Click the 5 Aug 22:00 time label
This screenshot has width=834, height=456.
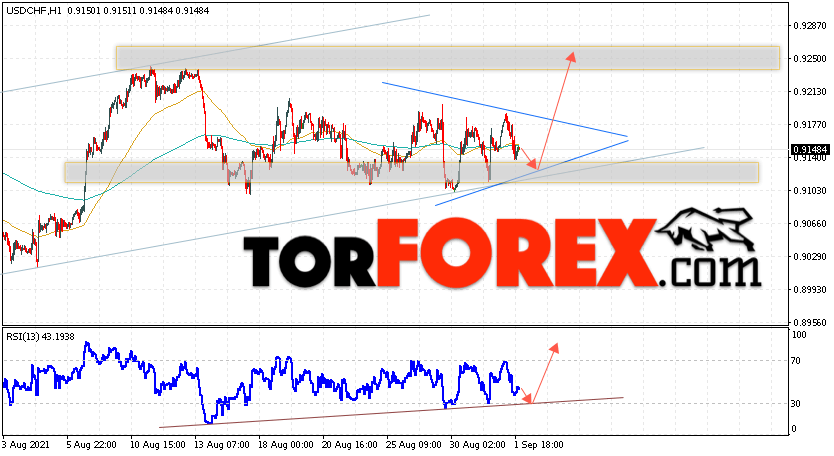pyautogui.click(x=91, y=444)
